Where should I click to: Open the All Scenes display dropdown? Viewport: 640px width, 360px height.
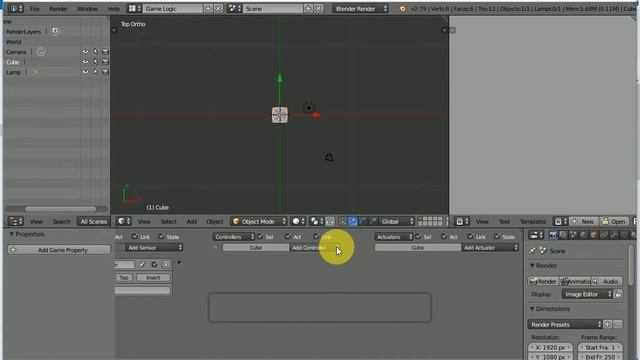click(x=93, y=221)
